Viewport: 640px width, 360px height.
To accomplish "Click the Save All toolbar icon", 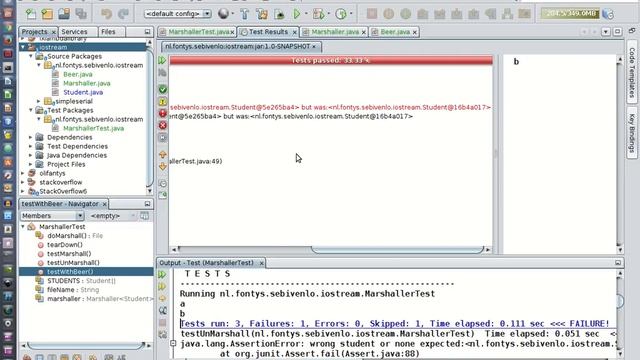I will pyautogui.click(x=81, y=14).
